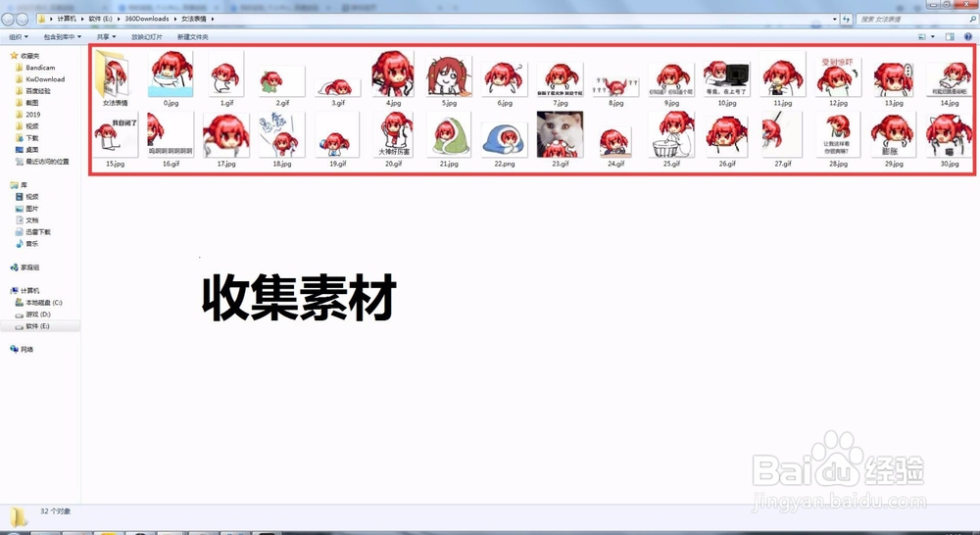Open the 组织 menu

click(19, 37)
